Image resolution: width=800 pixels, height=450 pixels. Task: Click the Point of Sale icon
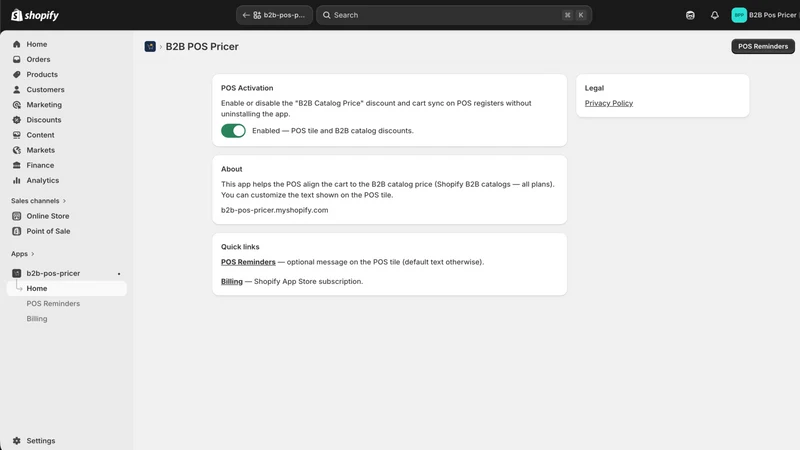click(x=17, y=231)
